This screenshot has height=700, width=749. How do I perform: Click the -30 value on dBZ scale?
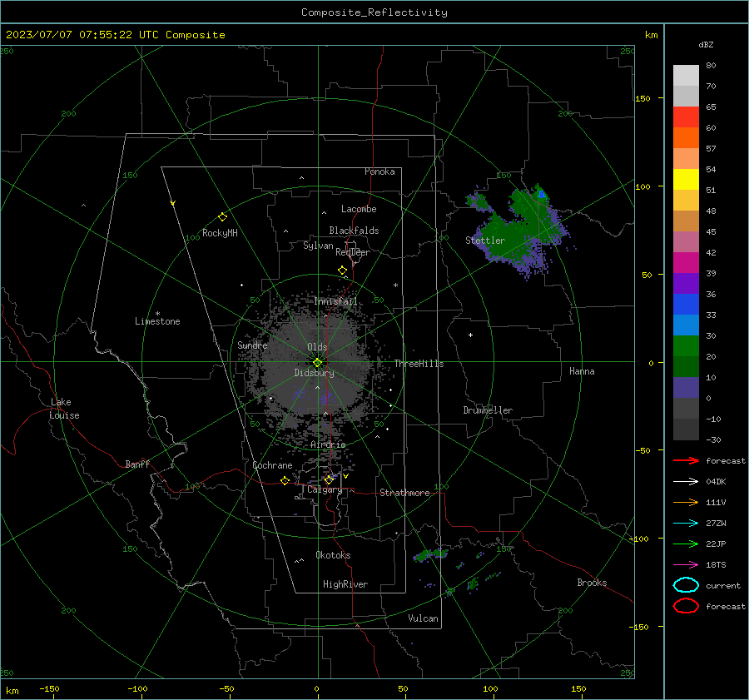[x=713, y=439]
